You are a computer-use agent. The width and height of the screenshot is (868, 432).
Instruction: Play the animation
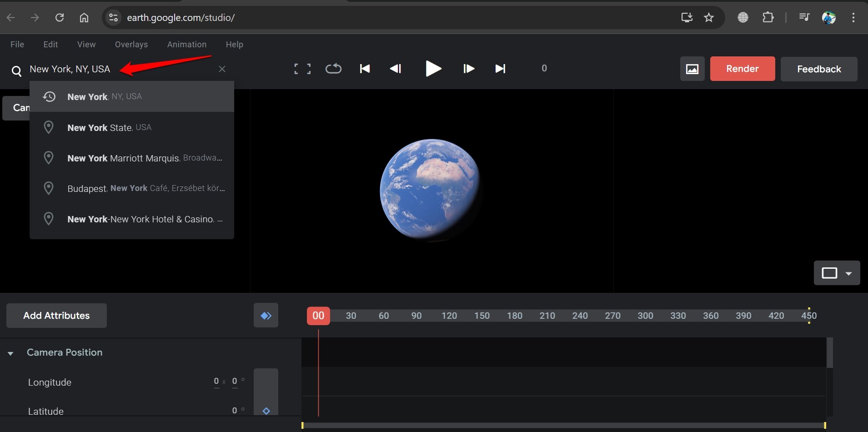click(x=433, y=69)
